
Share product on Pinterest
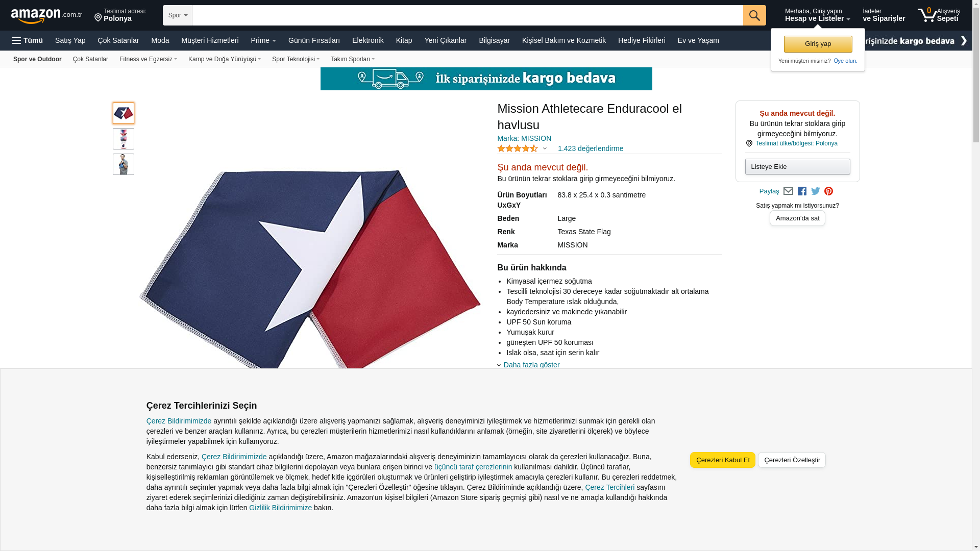828,191
